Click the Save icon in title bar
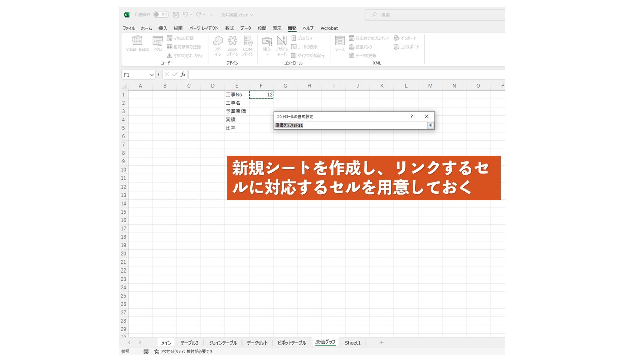Image resolution: width=644 pixels, height=362 pixels. point(176,15)
